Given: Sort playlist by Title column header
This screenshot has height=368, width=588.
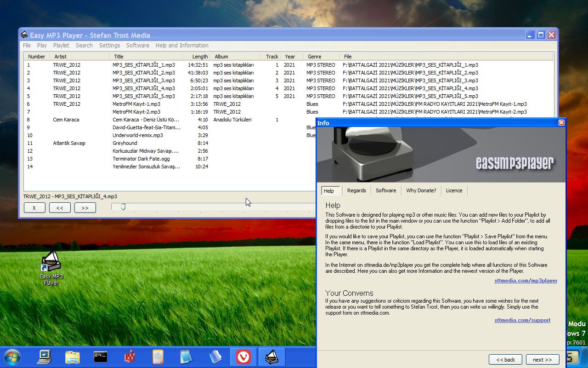Looking at the screenshot, I should [x=147, y=57].
